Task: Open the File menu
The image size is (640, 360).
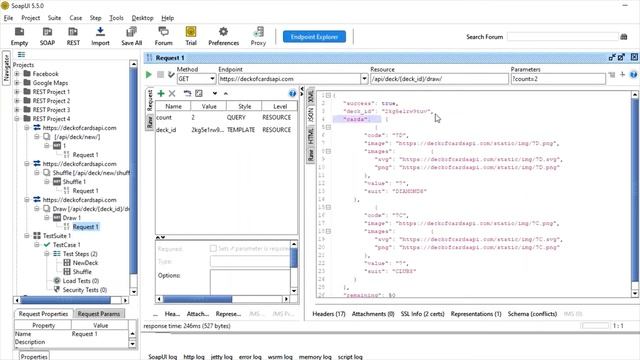Action: (8, 18)
